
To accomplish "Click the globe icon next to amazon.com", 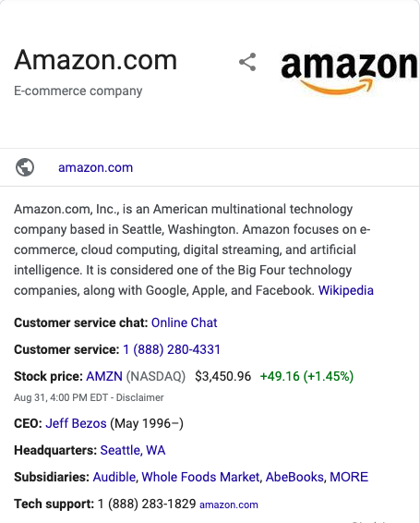I will point(25,167).
